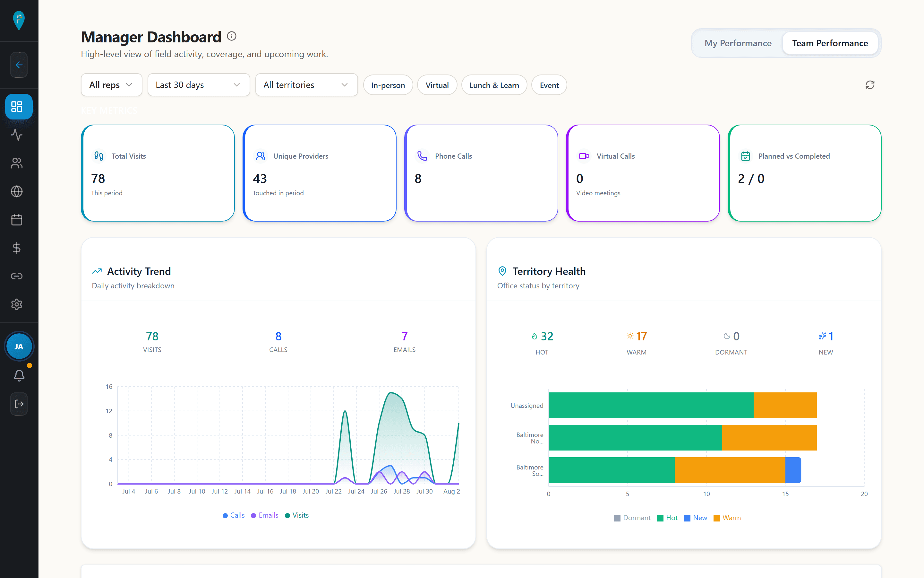Viewport: 924px width, 578px height.
Task: Open the globe icon in sidebar
Action: (17, 191)
